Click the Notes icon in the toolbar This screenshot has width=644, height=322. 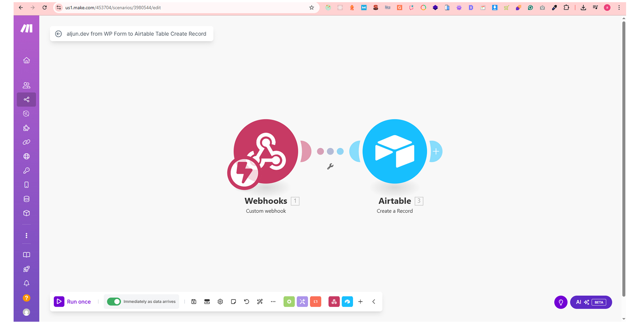click(233, 302)
